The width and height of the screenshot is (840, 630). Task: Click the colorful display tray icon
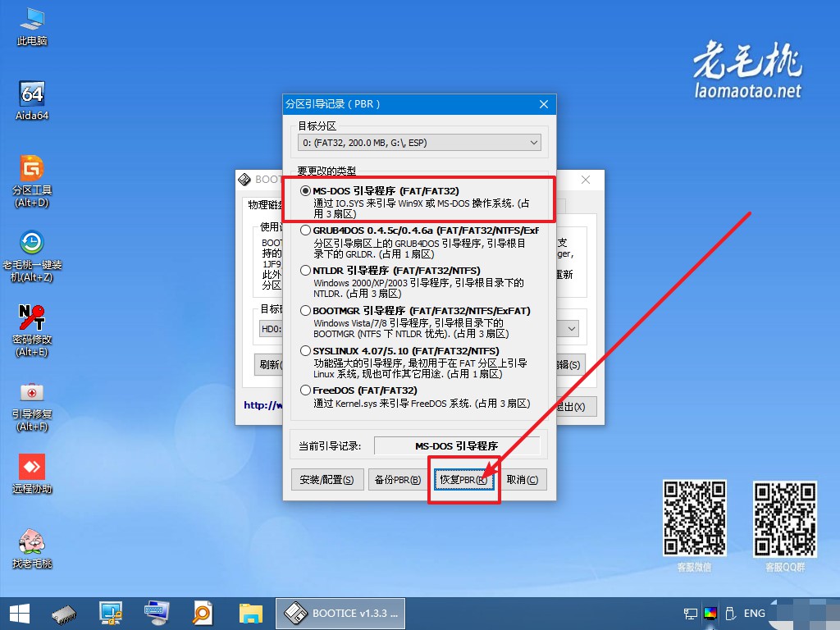pos(710,614)
